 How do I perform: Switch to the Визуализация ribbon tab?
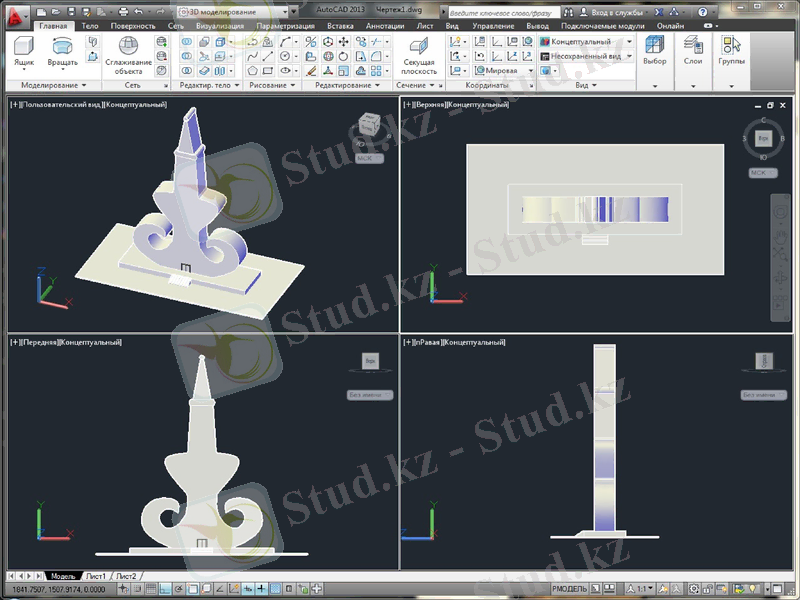tap(219, 25)
